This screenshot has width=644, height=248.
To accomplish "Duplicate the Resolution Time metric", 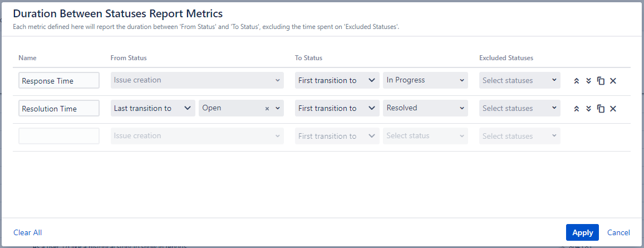I will click(x=601, y=109).
